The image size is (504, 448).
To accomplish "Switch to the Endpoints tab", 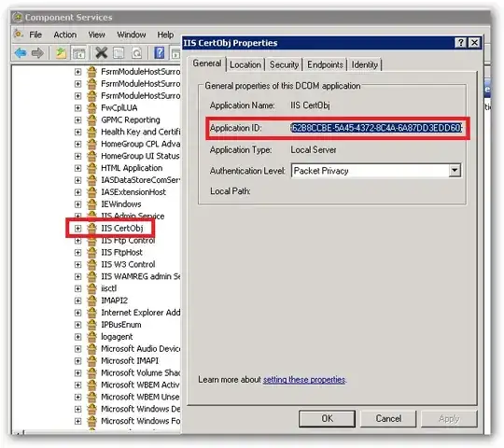I will click(325, 65).
